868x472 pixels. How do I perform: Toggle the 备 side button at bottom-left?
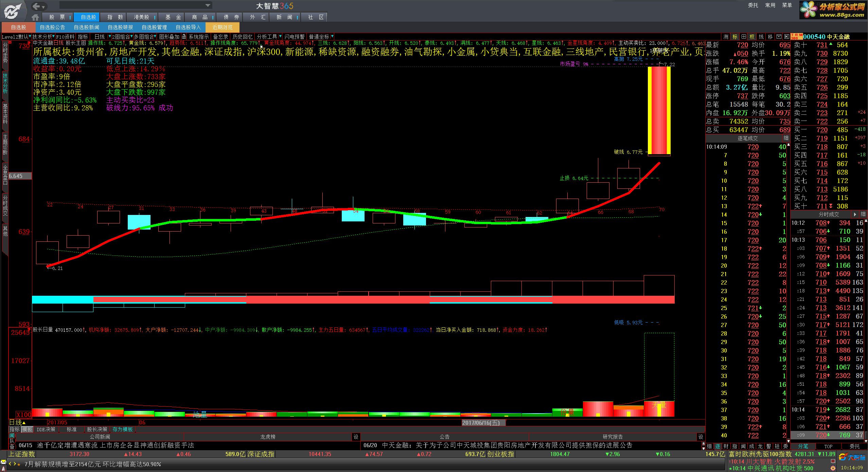click(x=12, y=447)
